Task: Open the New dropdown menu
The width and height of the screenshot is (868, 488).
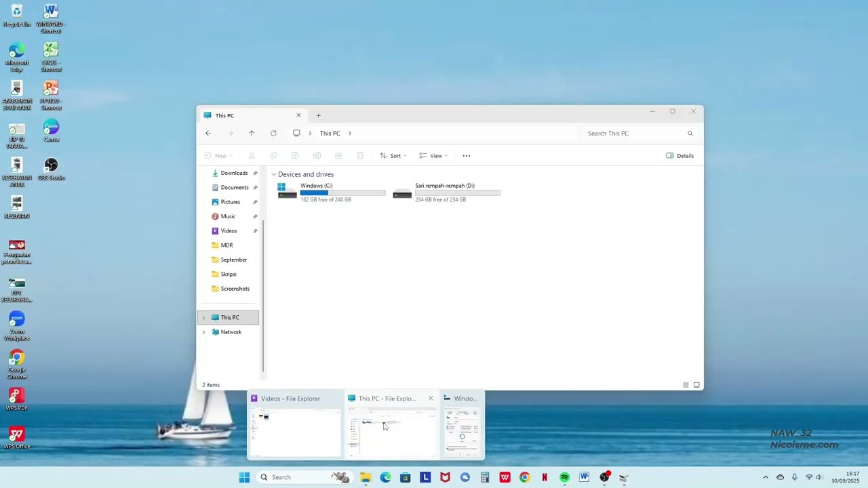Action: (x=218, y=156)
